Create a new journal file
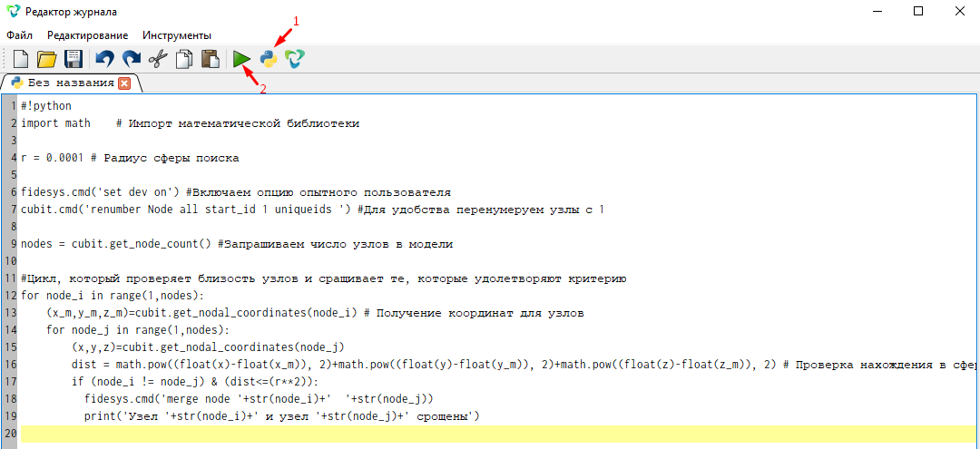The height and width of the screenshot is (449, 980). [21, 59]
